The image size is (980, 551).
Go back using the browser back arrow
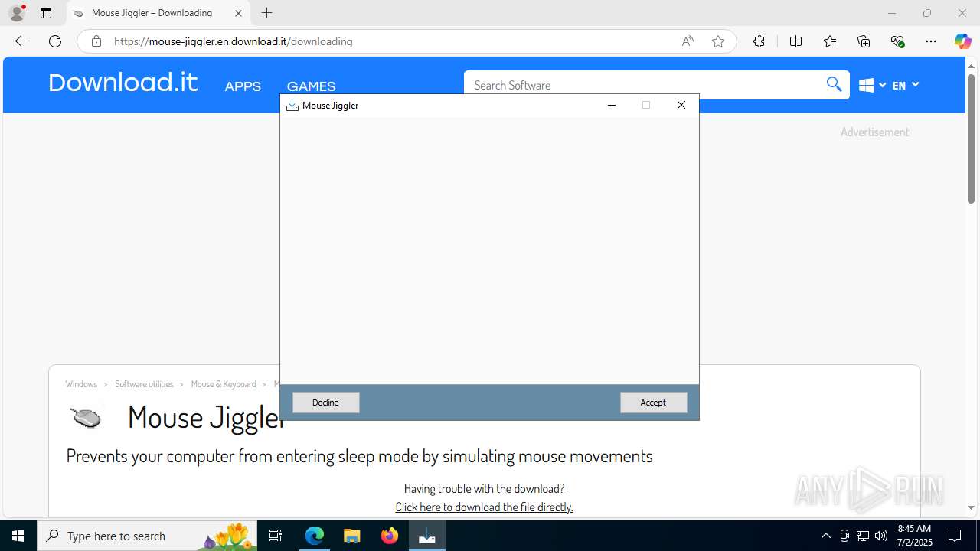click(x=21, y=41)
